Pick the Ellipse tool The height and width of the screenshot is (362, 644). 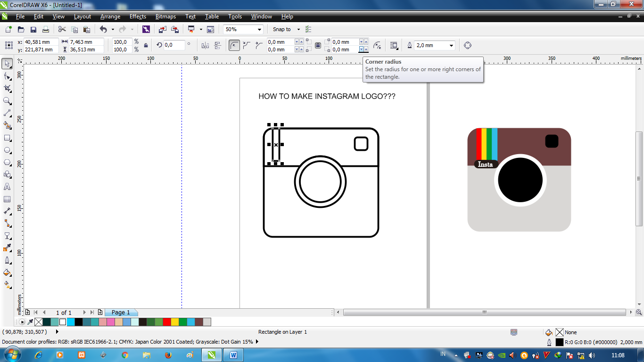point(7,150)
